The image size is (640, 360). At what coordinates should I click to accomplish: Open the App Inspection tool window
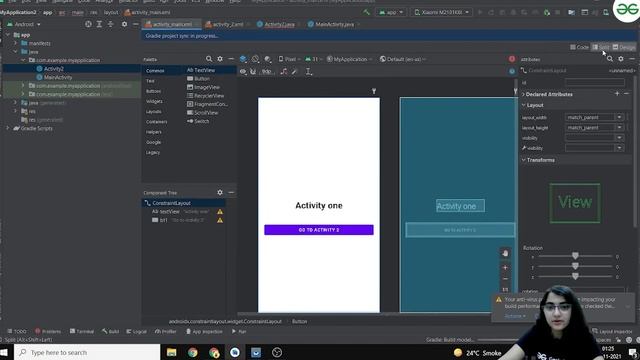point(204,331)
